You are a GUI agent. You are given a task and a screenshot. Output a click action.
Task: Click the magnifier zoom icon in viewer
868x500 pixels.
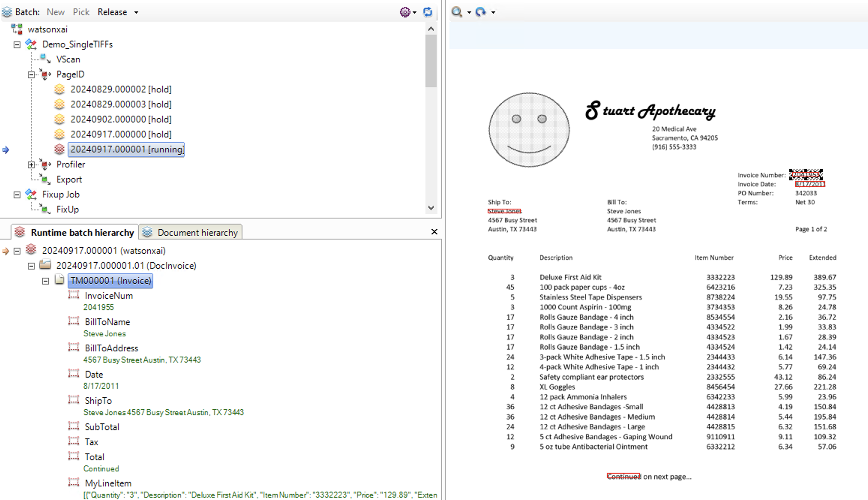coord(457,12)
